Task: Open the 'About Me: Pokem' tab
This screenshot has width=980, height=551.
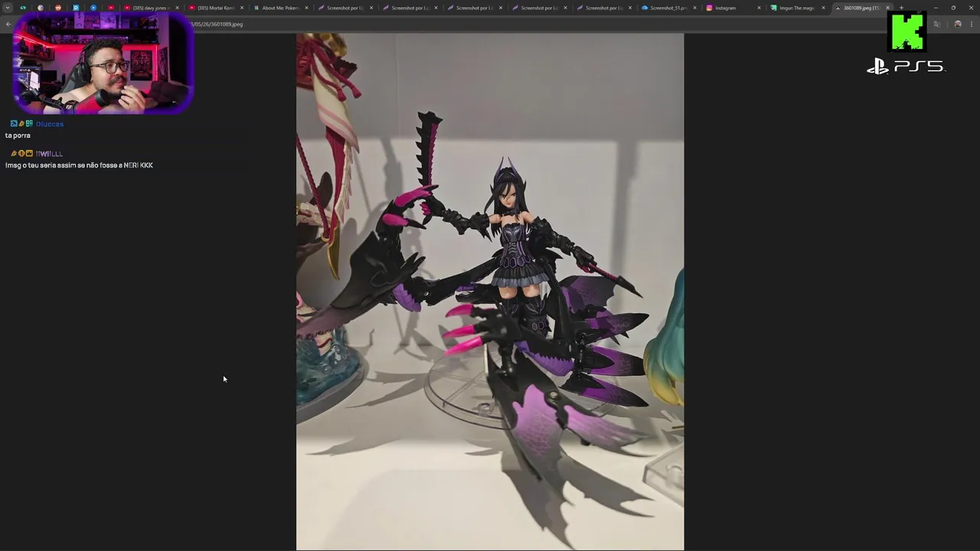Action: [x=279, y=8]
